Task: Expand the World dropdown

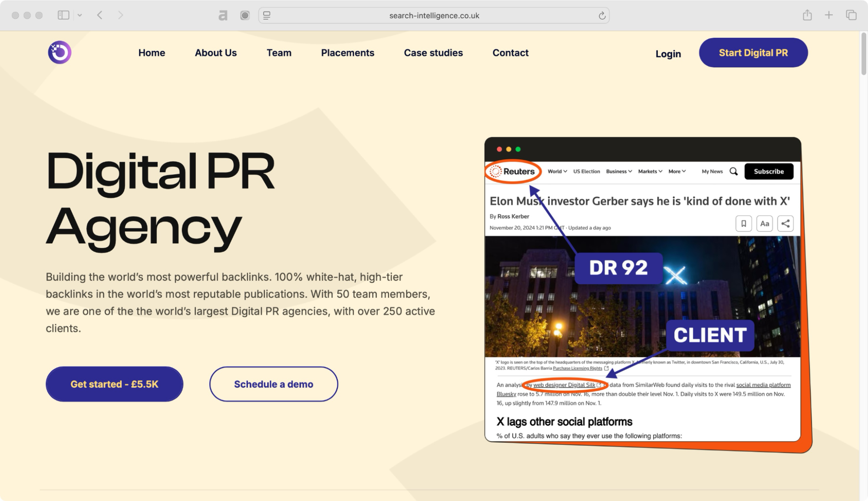Action: pyautogui.click(x=557, y=171)
